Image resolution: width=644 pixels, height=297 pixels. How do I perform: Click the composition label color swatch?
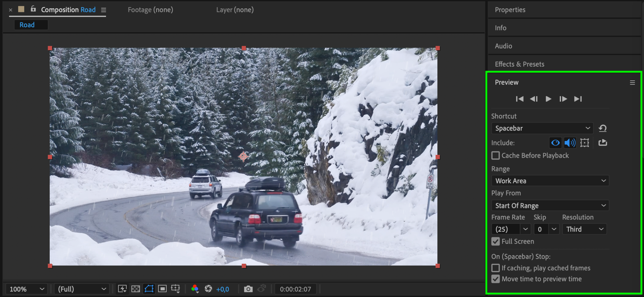pyautogui.click(x=21, y=9)
